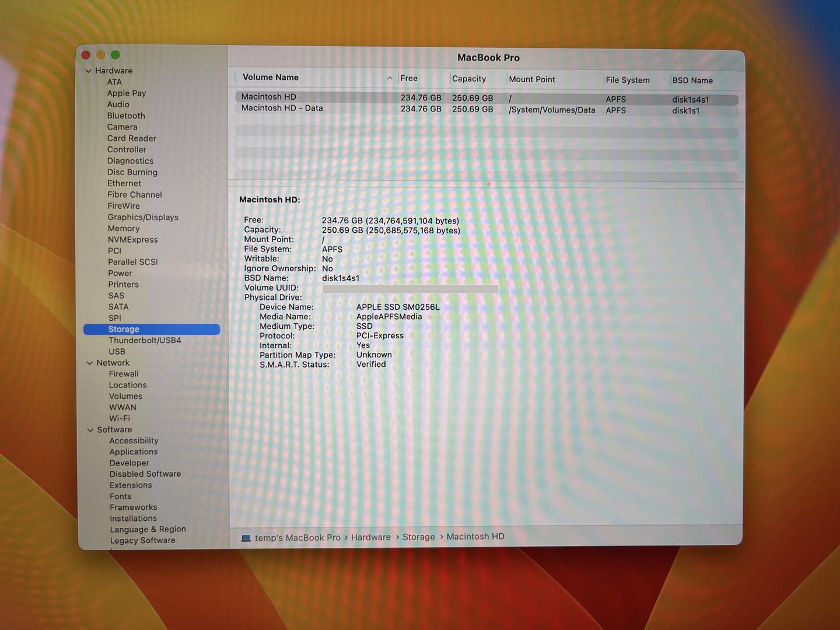Open the Wi-Fi network section
Viewport: 840px width, 630px height.
coord(120,418)
